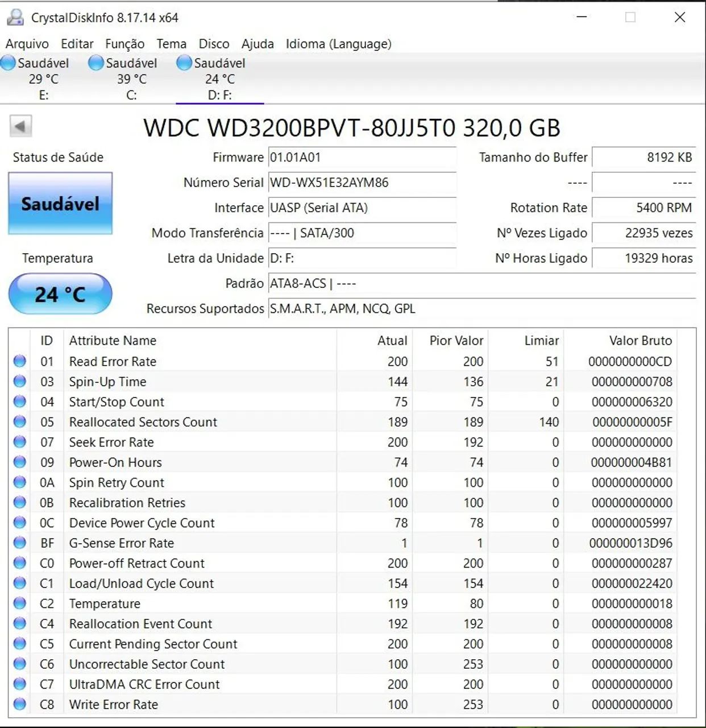706x728 pixels.
Task: Select the D: F: drive tab at 24 °C
Action: coord(220,78)
